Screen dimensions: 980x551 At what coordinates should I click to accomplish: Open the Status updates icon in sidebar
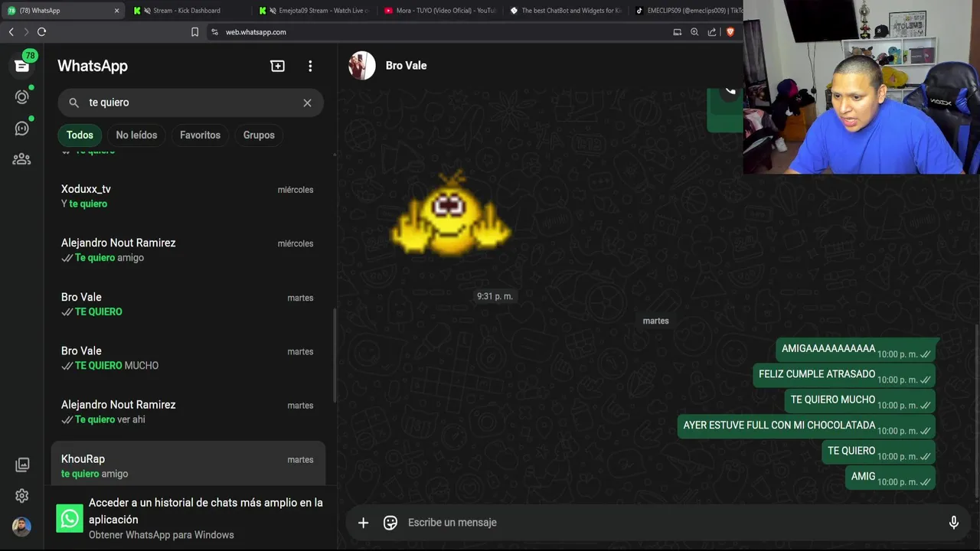point(21,96)
